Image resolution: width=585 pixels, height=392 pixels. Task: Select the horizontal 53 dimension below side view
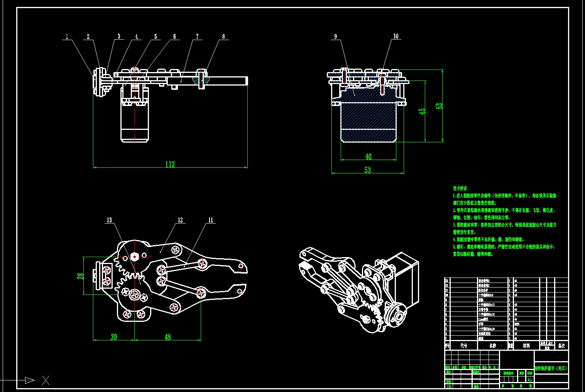click(x=367, y=170)
